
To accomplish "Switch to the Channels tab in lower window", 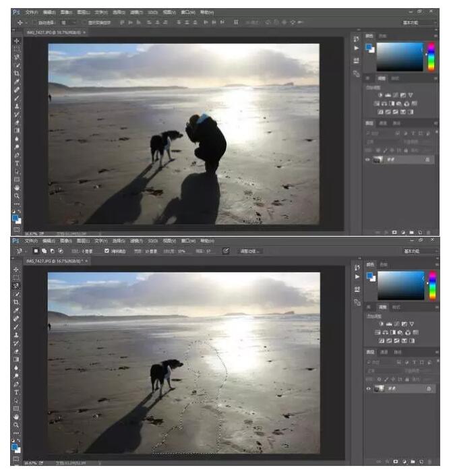I will tap(384, 352).
